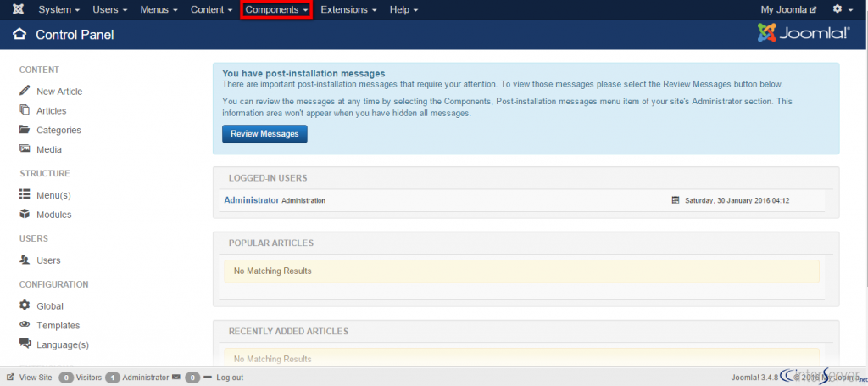The width and height of the screenshot is (868, 386).
Task: Open the Menus dropdown
Action: [159, 9]
